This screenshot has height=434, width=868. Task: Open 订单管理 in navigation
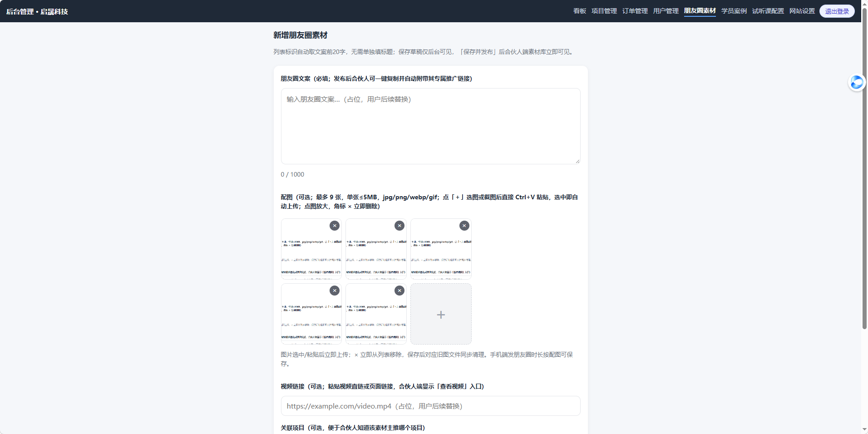pyautogui.click(x=635, y=11)
